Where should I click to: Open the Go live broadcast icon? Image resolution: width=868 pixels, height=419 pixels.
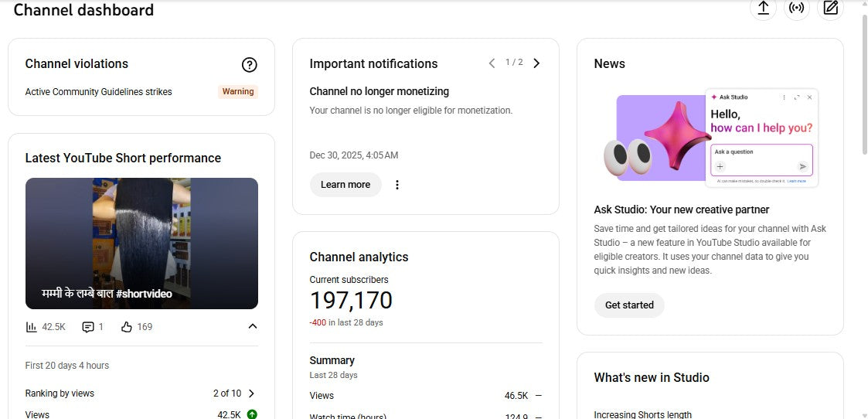(x=797, y=9)
